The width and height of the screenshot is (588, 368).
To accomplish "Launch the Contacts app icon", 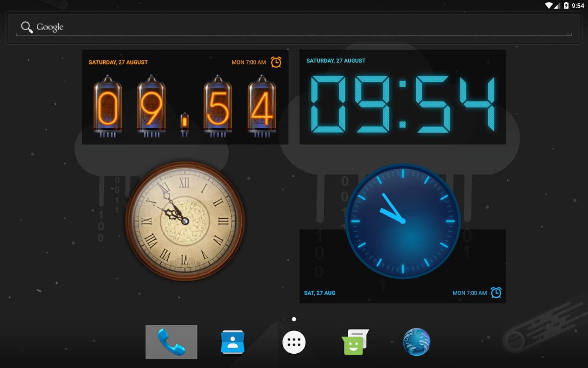I will tap(232, 342).
